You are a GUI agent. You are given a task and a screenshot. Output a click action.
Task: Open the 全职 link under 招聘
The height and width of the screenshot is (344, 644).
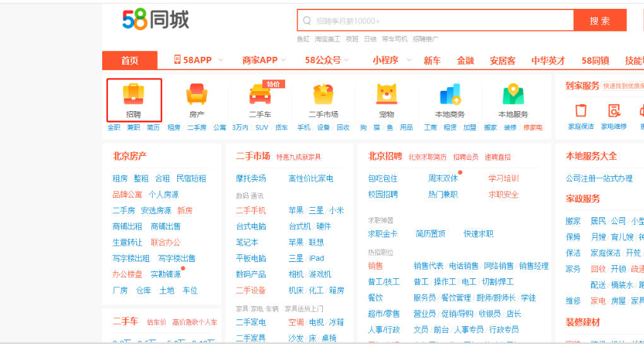click(114, 128)
